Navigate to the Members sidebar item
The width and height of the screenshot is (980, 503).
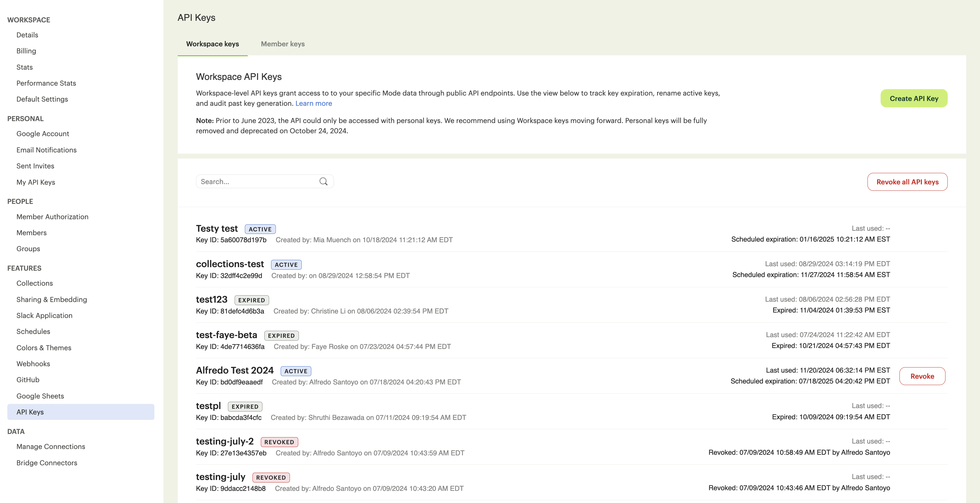[31, 232]
